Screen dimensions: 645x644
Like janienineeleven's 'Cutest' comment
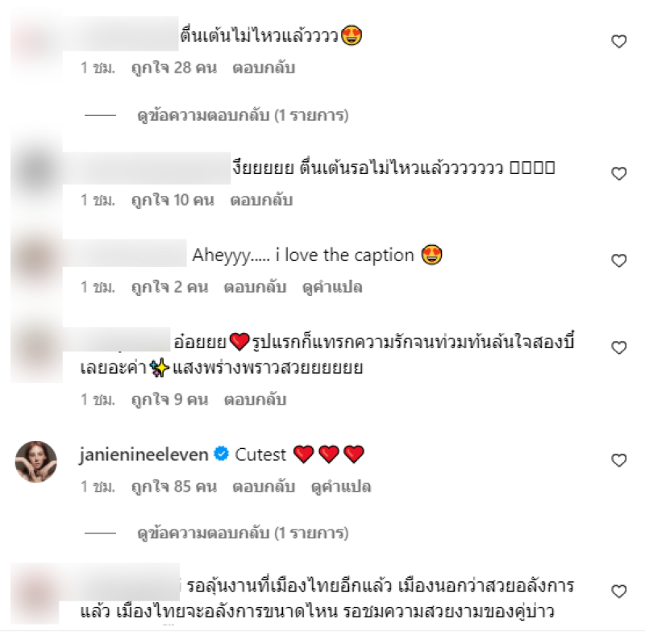point(618,460)
